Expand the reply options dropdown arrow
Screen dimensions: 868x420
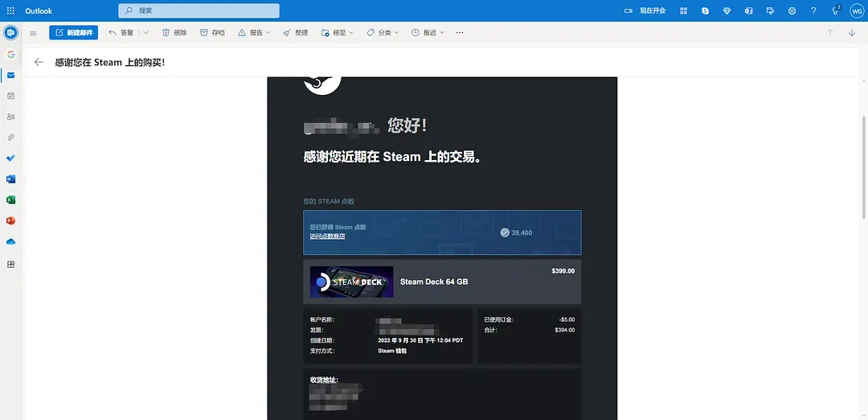click(x=146, y=33)
